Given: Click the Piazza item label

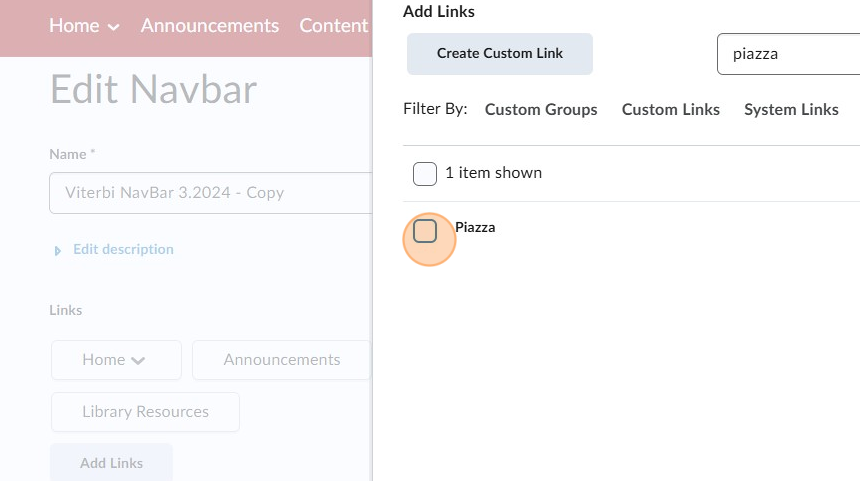Looking at the screenshot, I should (475, 227).
